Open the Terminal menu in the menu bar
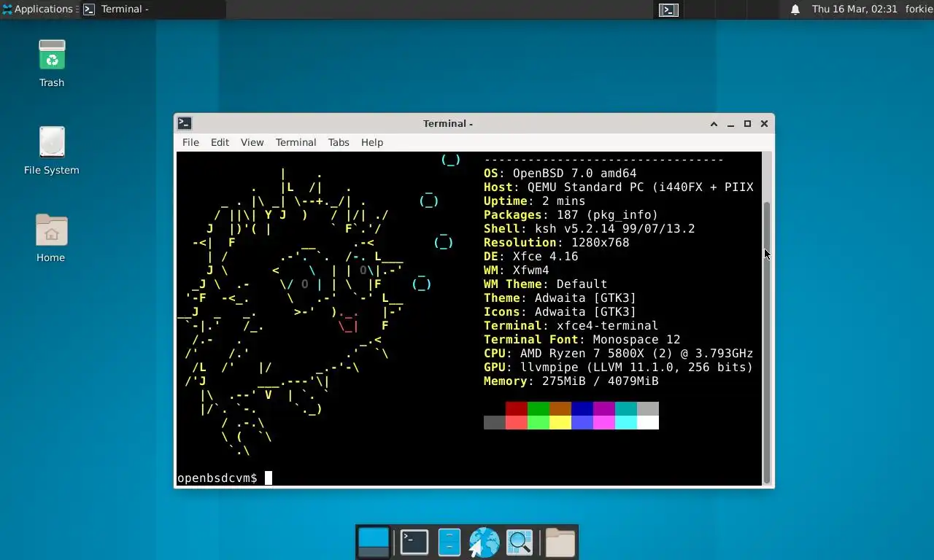Image resolution: width=934 pixels, height=560 pixels. 296,142
